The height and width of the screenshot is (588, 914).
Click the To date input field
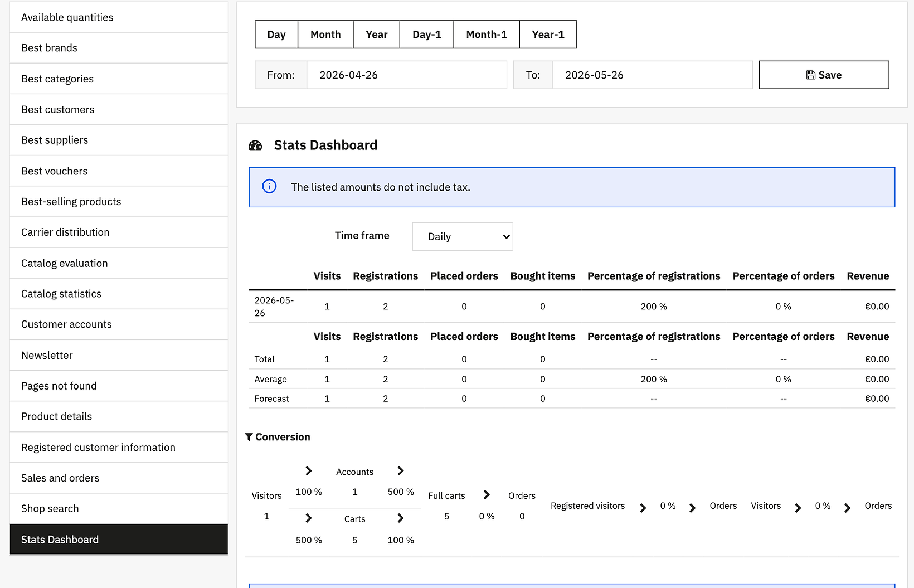tap(652, 75)
